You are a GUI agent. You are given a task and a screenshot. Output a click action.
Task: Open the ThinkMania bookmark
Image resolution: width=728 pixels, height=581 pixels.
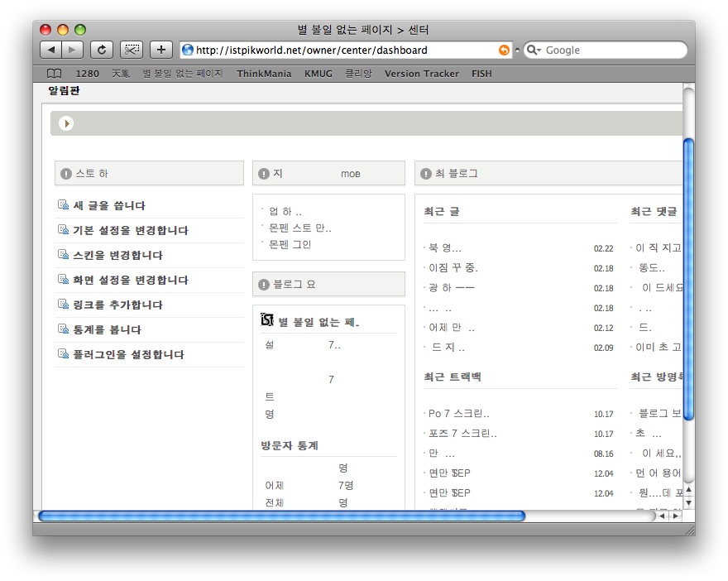[264, 74]
